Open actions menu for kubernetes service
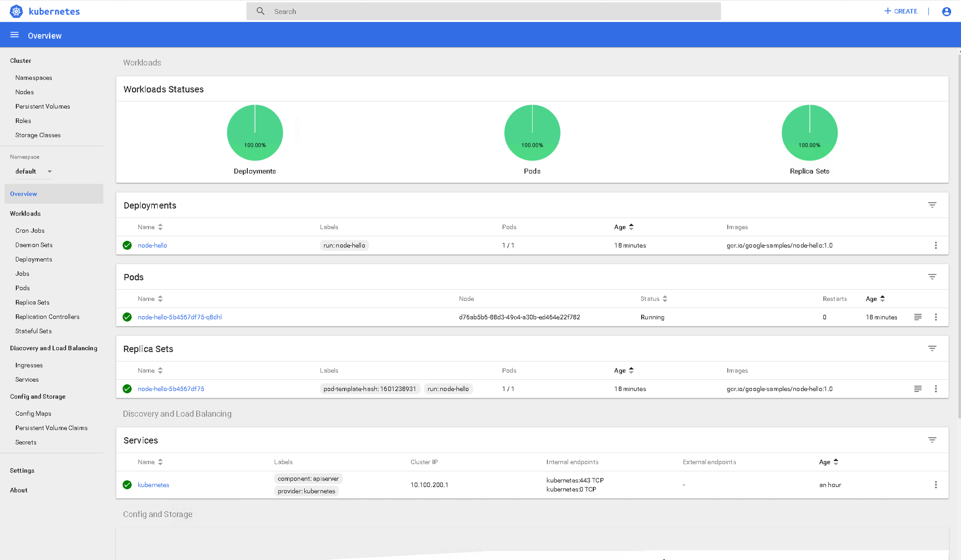The width and height of the screenshot is (961, 560). [936, 485]
